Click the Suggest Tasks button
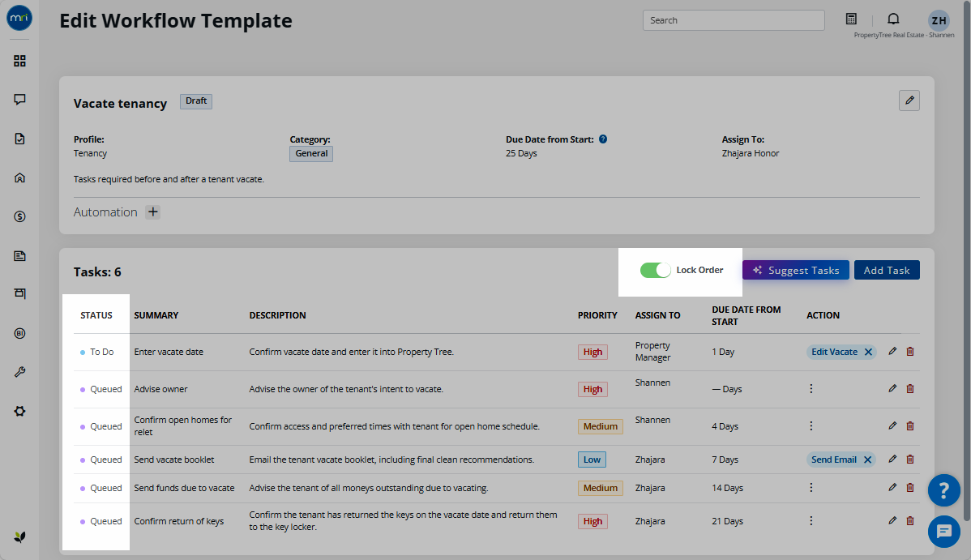The image size is (971, 560). coord(796,270)
